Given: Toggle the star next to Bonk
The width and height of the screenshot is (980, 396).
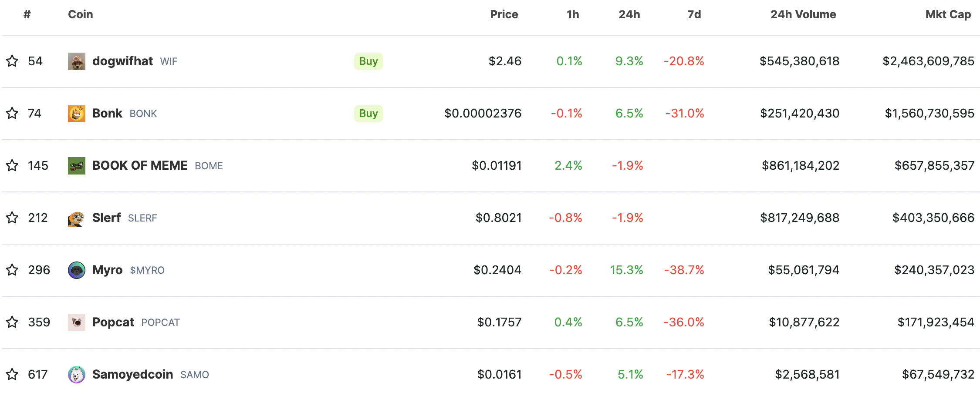Looking at the screenshot, I should [12, 113].
